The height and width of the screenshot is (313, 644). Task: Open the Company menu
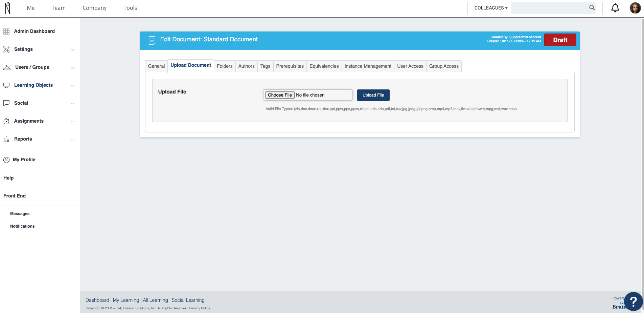(x=95, y=8)
